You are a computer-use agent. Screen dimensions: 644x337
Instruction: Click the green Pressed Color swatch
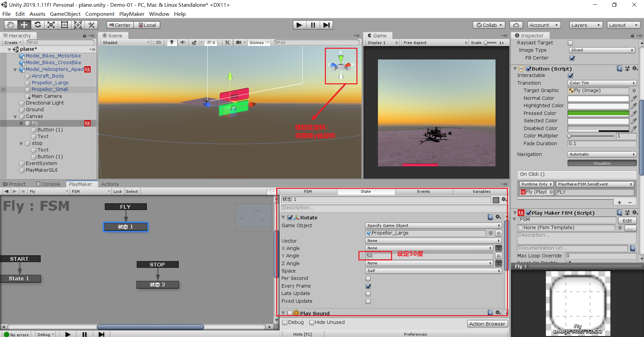click(598, 113)
